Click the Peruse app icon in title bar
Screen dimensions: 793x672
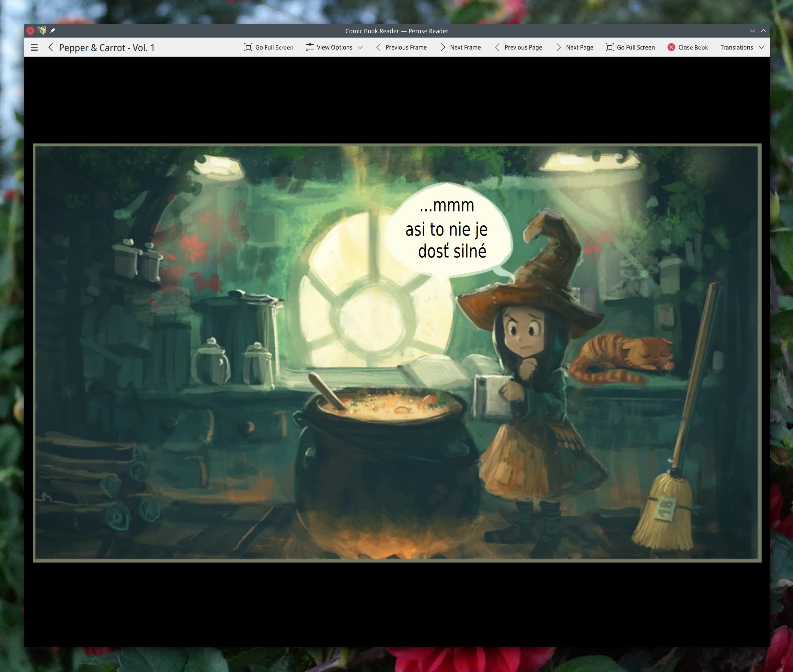pyautogui.click(x=41, y=30)
